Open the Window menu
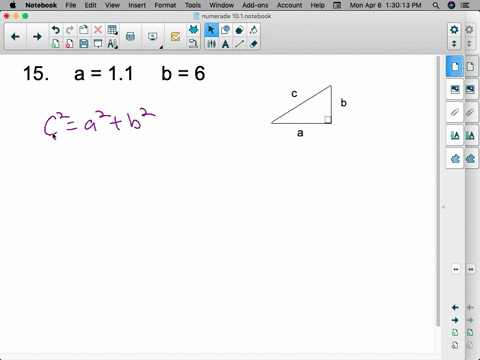Screen dimensions: 480x360 pyautogui.click(x=221, y=5)
